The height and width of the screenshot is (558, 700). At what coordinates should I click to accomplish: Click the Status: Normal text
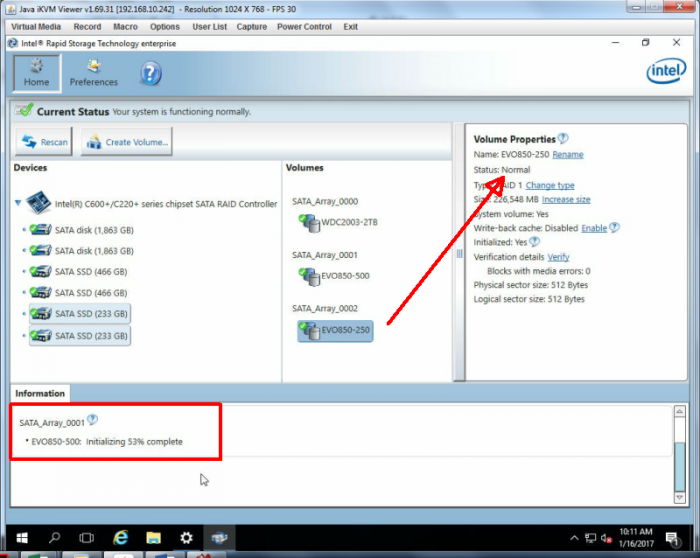click(x=502, y=170)
